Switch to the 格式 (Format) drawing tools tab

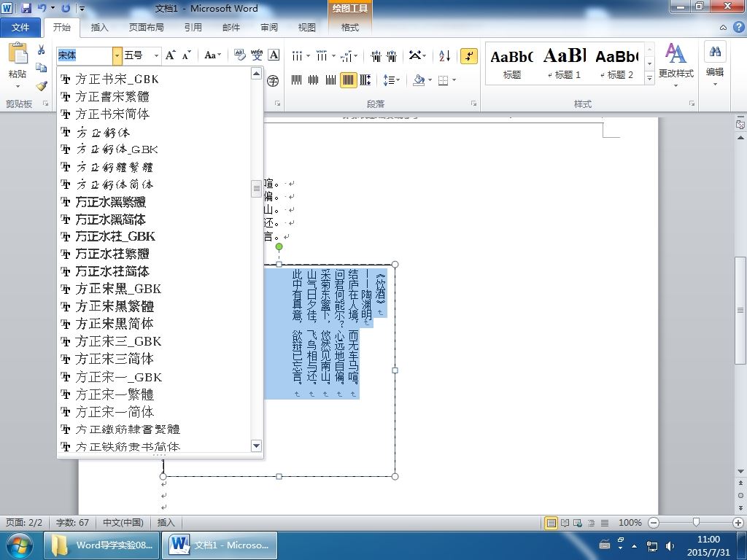pos(349,28)
